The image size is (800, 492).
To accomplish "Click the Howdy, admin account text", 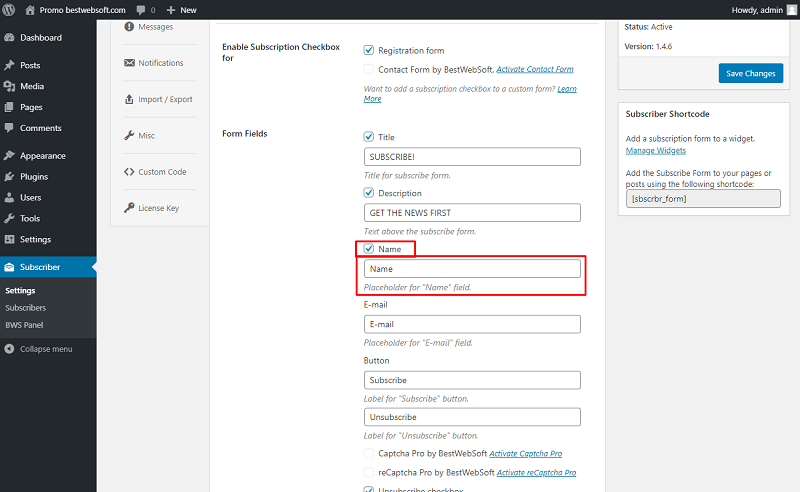I will pyautogui.click(x=757, y=10).
